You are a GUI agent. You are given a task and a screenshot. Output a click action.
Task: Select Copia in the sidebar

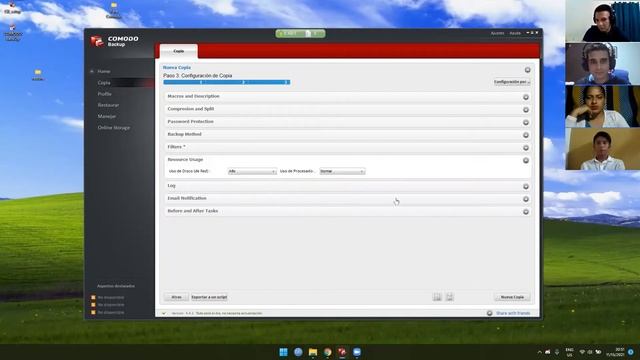[x=104, y=83]
